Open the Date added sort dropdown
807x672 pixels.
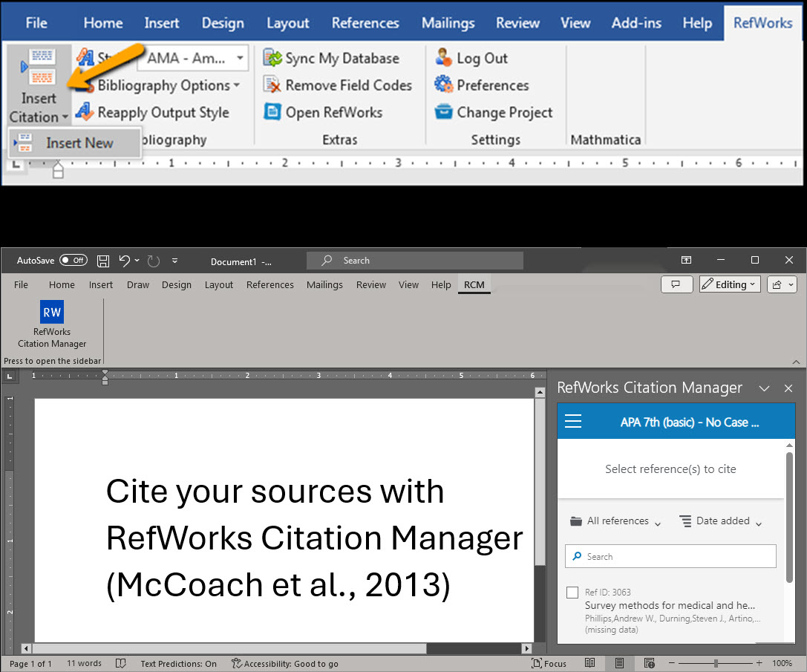tap(720, 521)
